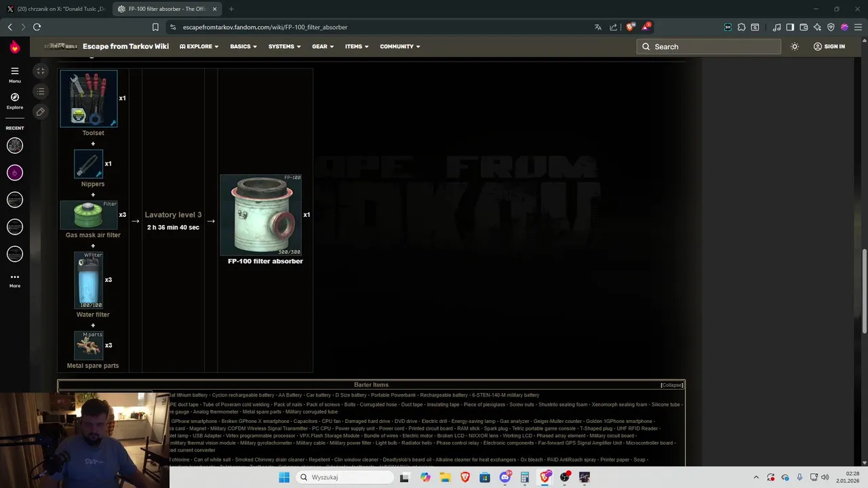Click the share page icon
Screen dimensions: 868x488
(614, 27)
